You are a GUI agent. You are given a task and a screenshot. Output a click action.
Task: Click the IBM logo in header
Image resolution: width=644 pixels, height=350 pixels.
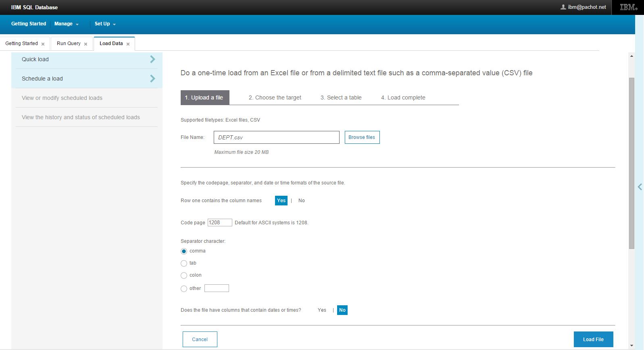tap(628, 7)
